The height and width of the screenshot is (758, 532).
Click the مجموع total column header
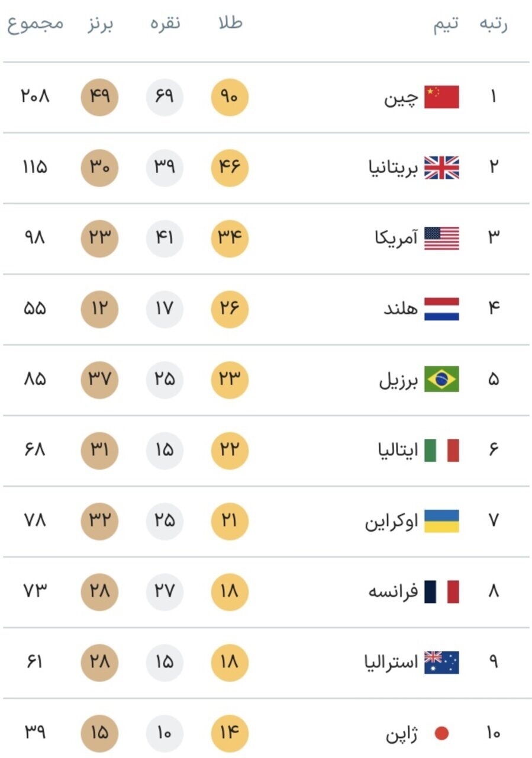coord(36,25)
